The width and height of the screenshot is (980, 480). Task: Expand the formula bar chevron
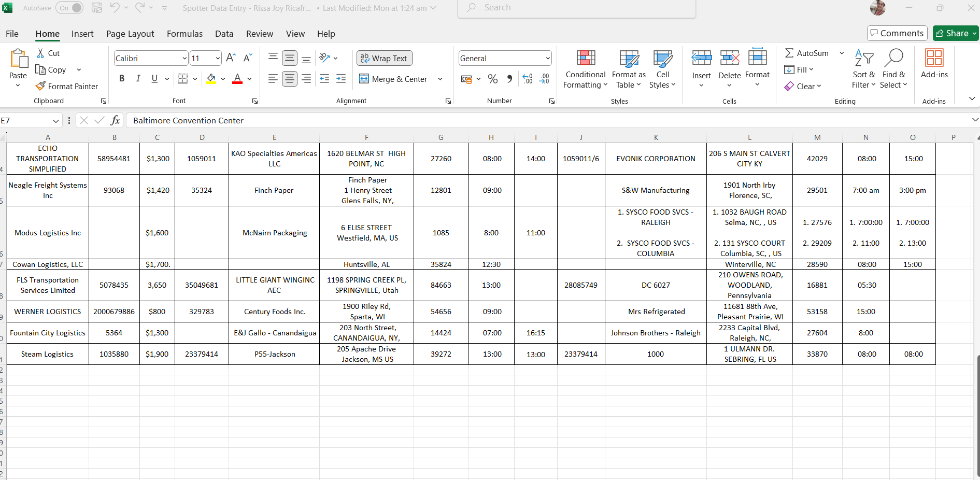point(975,120)
